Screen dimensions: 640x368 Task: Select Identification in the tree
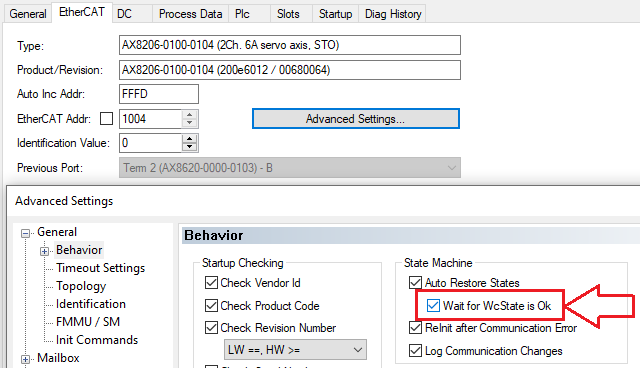pos(91,304)
